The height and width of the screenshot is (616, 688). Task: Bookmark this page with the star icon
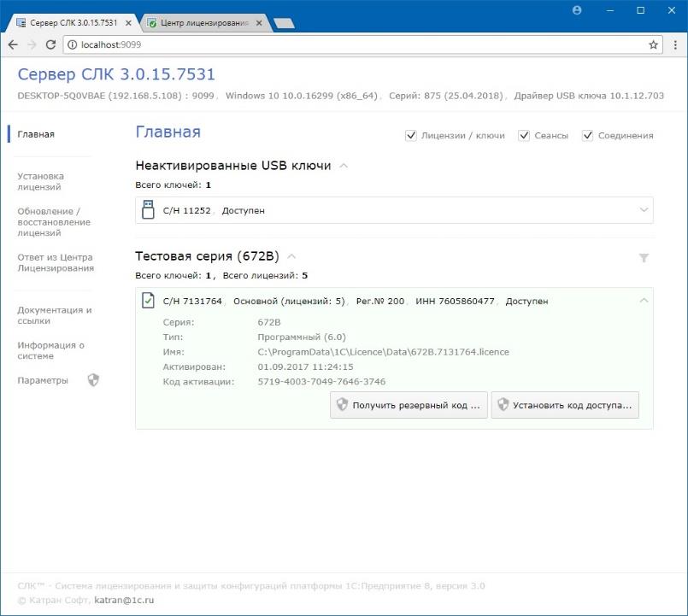[x=653, y=44]
